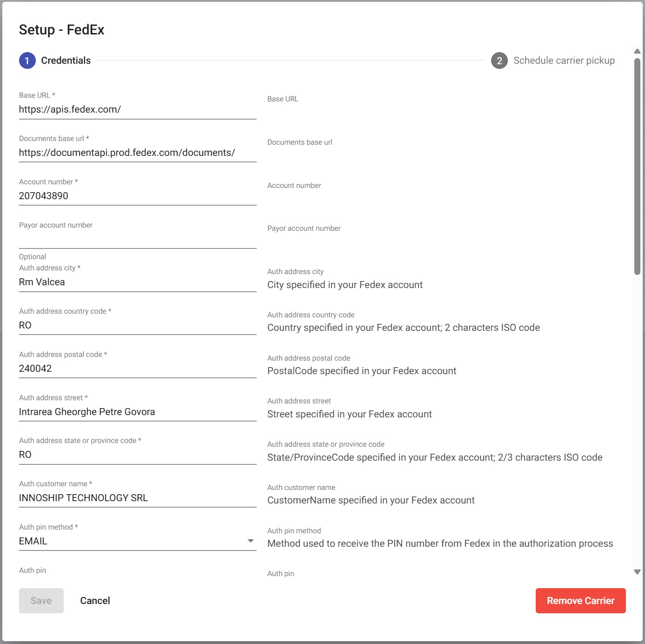Click the step 1 circle icon

(x=27, y=60)
